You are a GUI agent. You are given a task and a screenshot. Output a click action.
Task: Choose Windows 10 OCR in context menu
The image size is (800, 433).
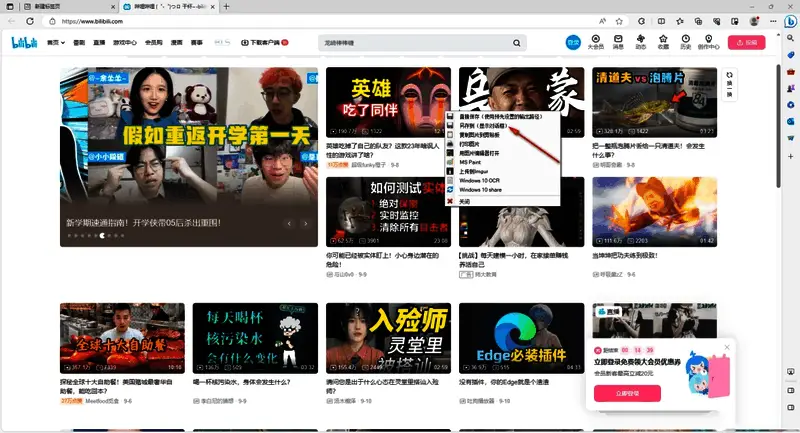(x=503, y=181)
